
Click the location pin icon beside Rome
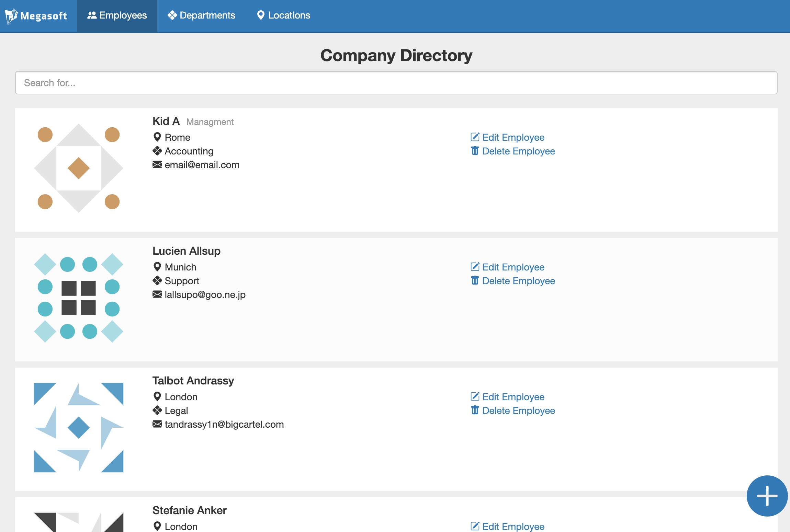158,137
